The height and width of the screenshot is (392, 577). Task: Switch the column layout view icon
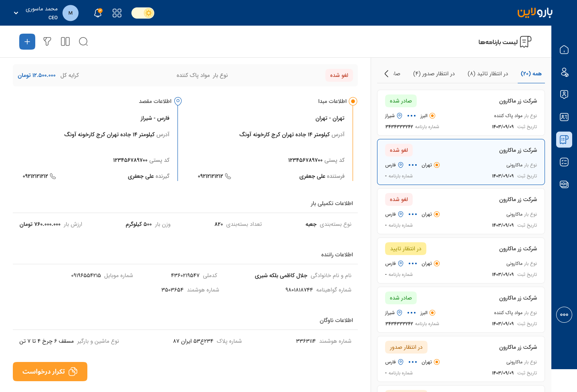point(65,42)
